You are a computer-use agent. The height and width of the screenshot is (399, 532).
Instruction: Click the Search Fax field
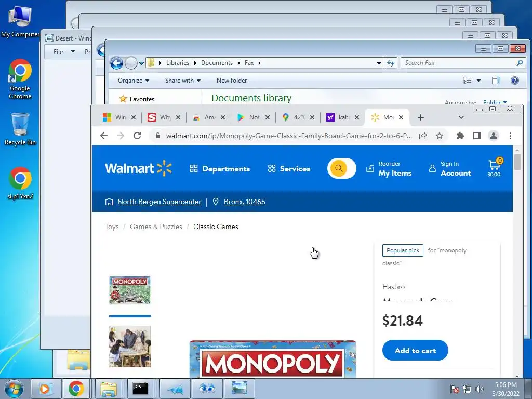(x=463, y=63)
